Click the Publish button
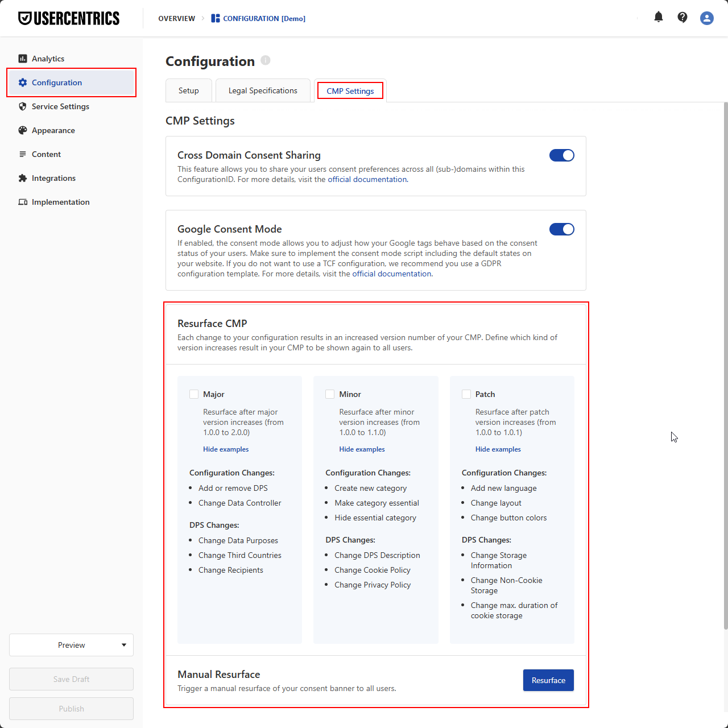Screen dimensions: 728x728 72,709
